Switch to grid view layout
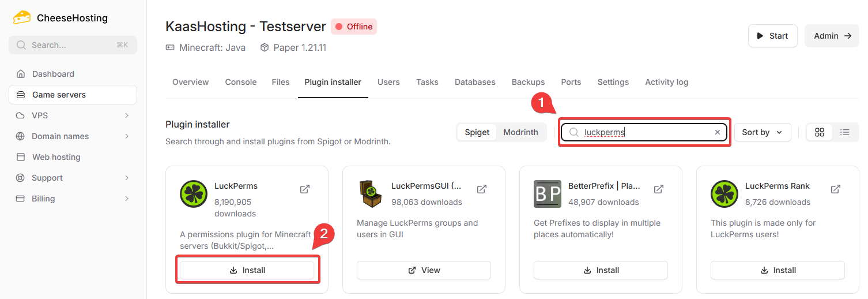 819,132
